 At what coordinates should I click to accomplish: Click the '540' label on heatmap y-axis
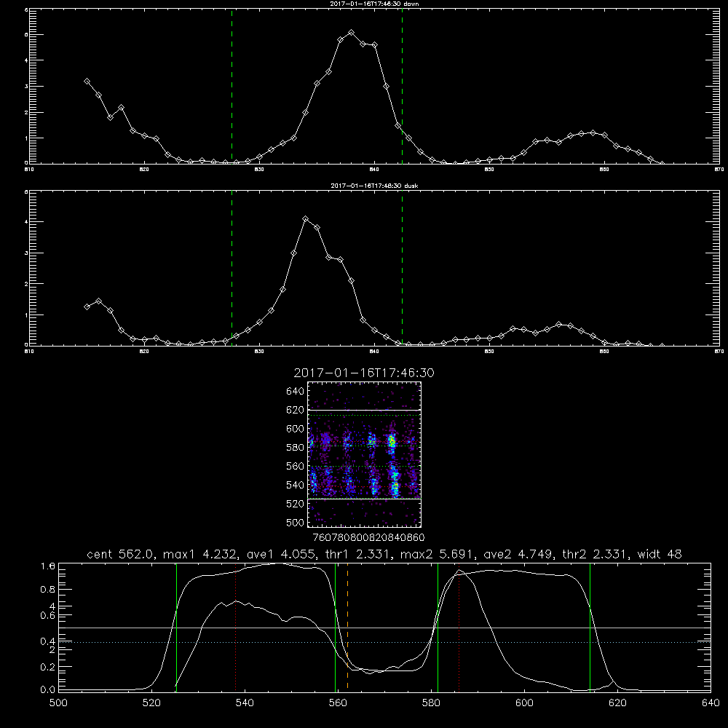coord(296,485)
